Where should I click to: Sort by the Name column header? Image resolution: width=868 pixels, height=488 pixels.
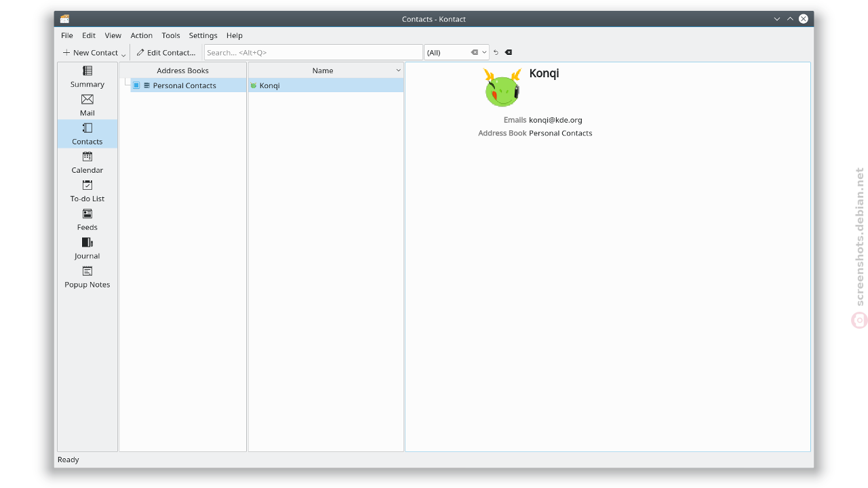point(323,70)
